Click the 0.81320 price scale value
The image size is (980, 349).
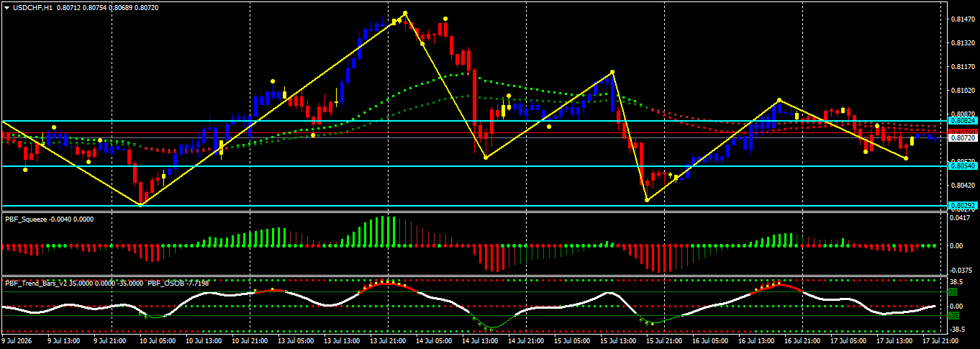(963, 43)
